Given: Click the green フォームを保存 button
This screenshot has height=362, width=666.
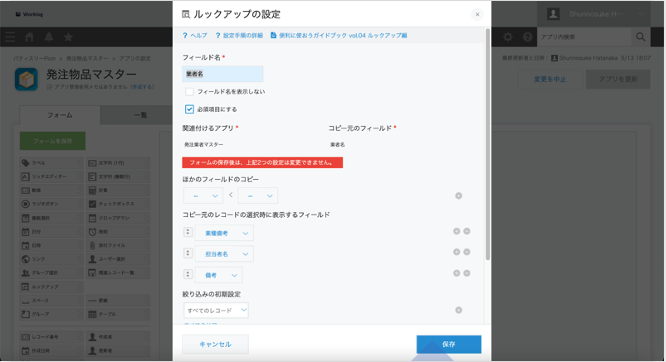Looking at the screenshot, I should pyautogui.click(x=53, y=141).
